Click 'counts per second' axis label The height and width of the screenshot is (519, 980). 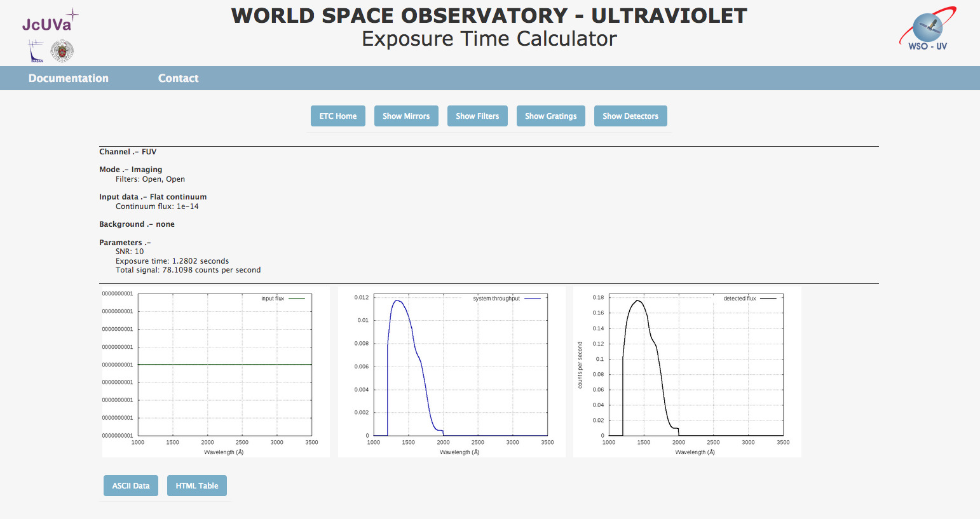tap(580, 365)
